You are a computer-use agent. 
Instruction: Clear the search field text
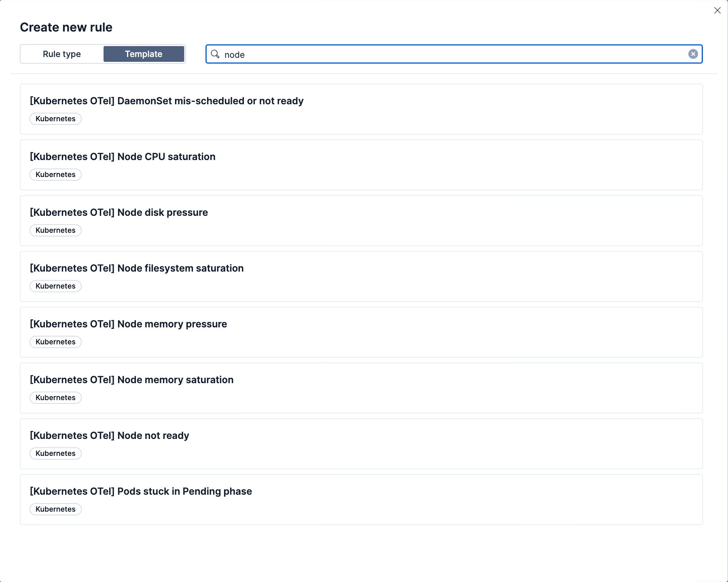click(x=693, y=54)
